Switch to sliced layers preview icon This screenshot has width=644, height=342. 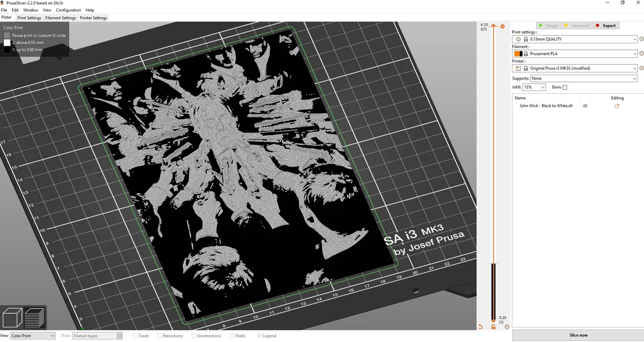[x=35, y=318]
